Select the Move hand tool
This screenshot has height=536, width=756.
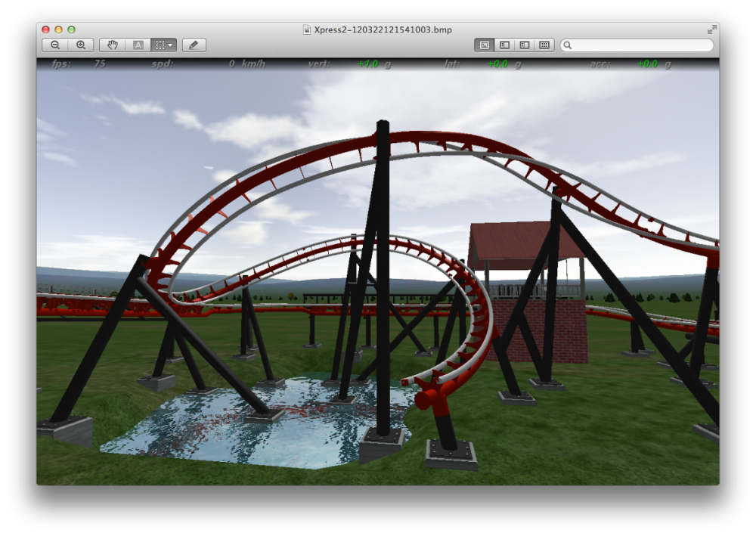click(x=113, y=45)
